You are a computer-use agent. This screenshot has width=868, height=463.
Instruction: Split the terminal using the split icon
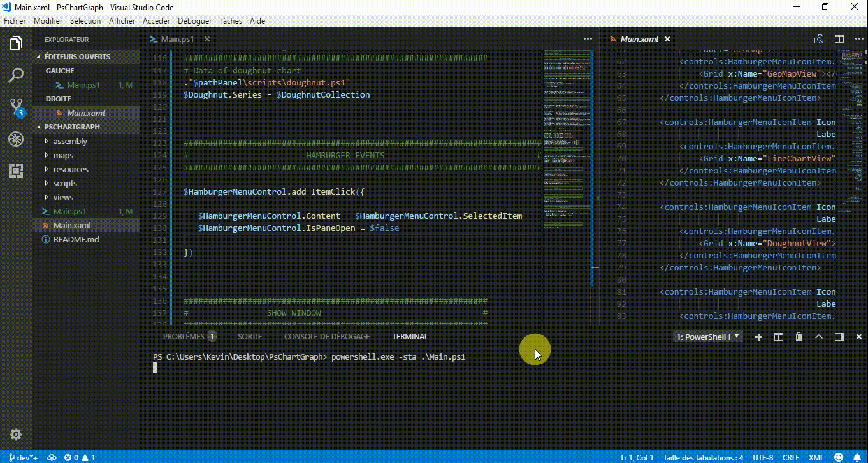[x=778, y=336]
